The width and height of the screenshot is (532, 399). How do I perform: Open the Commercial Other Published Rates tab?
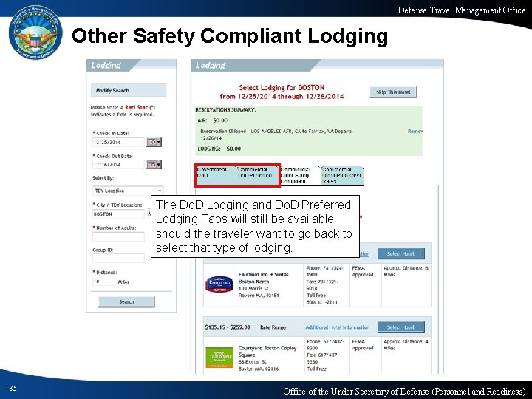click(342, 175)
